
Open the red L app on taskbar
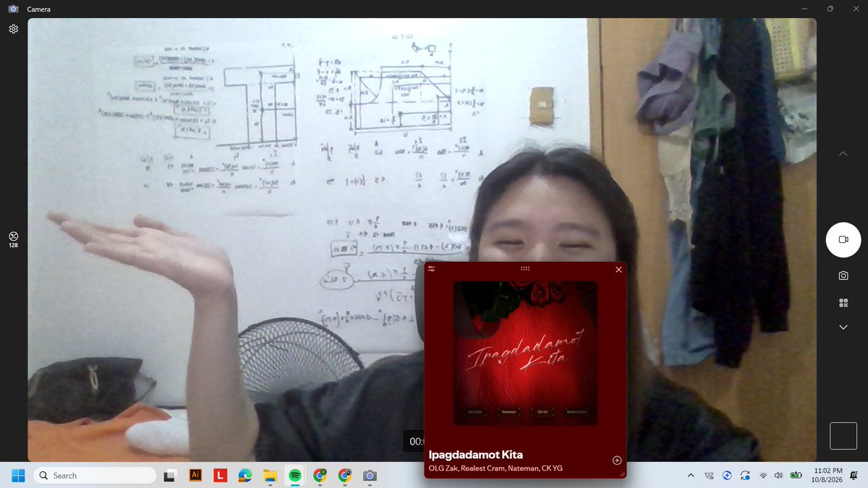[220, 476]
